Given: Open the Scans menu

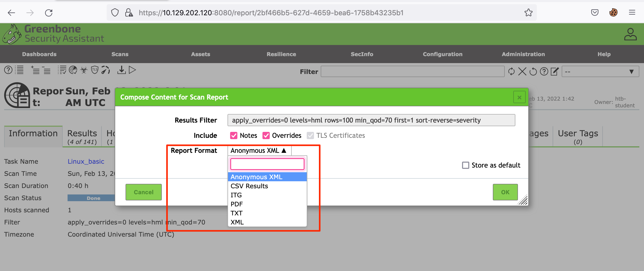Looking at the screenshot, I should (120, 54).
